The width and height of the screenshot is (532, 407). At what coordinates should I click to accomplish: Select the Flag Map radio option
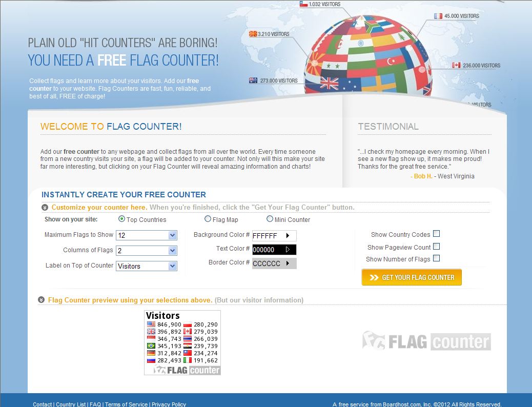pos(208,219)
